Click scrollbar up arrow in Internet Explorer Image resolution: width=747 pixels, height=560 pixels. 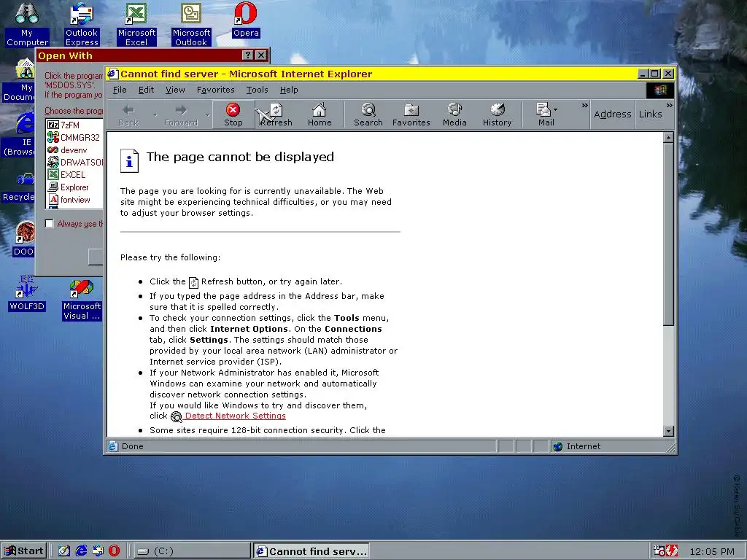pyautogui.click(x=668, y=138)
